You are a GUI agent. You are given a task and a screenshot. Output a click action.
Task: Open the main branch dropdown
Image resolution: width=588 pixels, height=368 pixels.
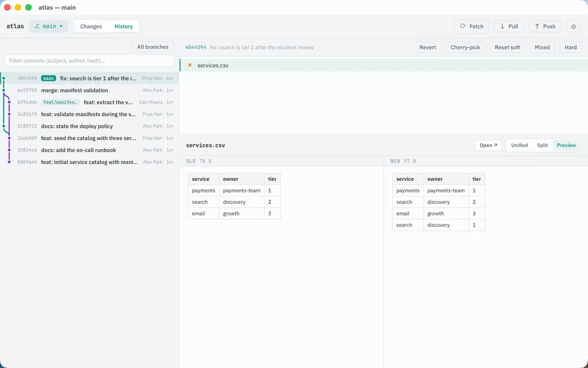click(48, 26)
